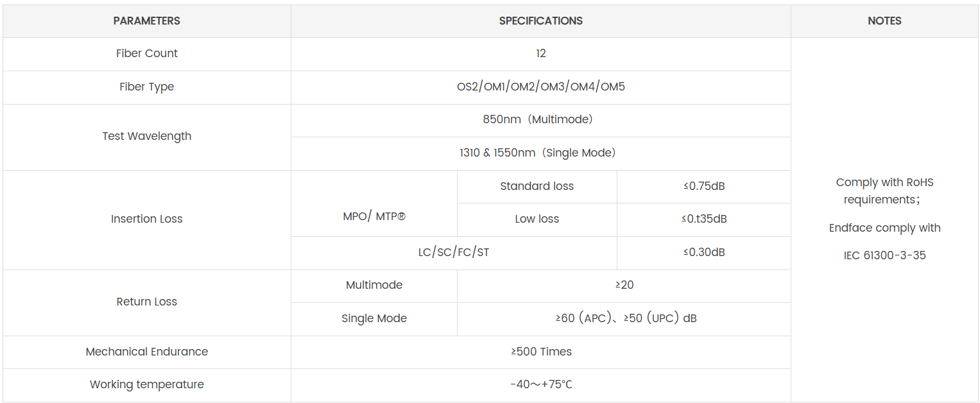Click the 850nm Multimode wavelength cell
The height and width of the screenshot is (403, 980).
(x=540, y=120)
